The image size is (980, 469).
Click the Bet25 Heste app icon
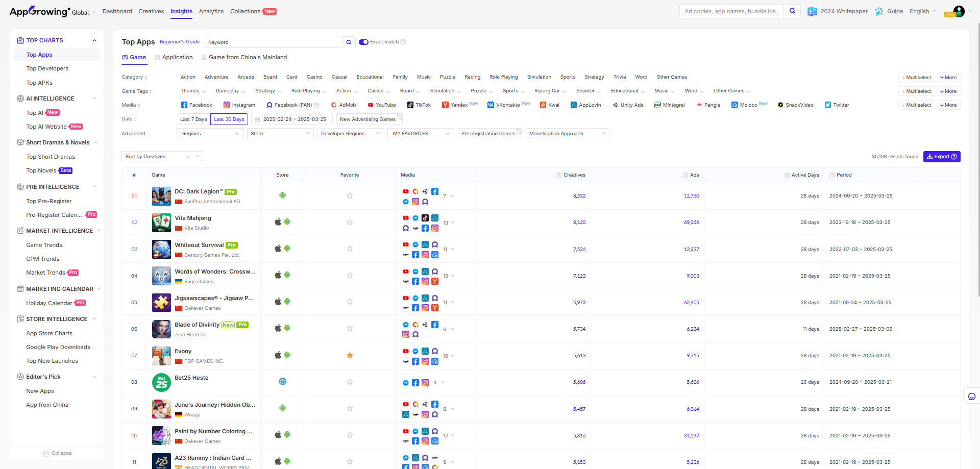(161, 382)
